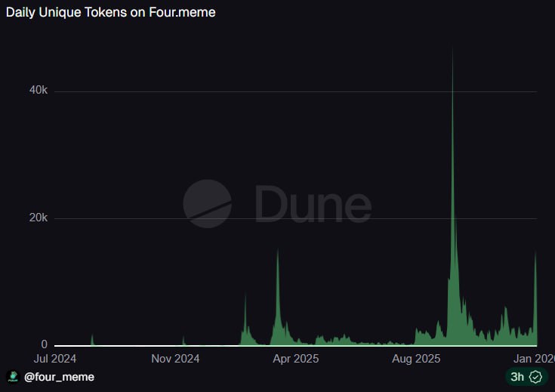Click the 0 y-axis label
This screenshot has height=392, width=555.
(x=45, y=344)
